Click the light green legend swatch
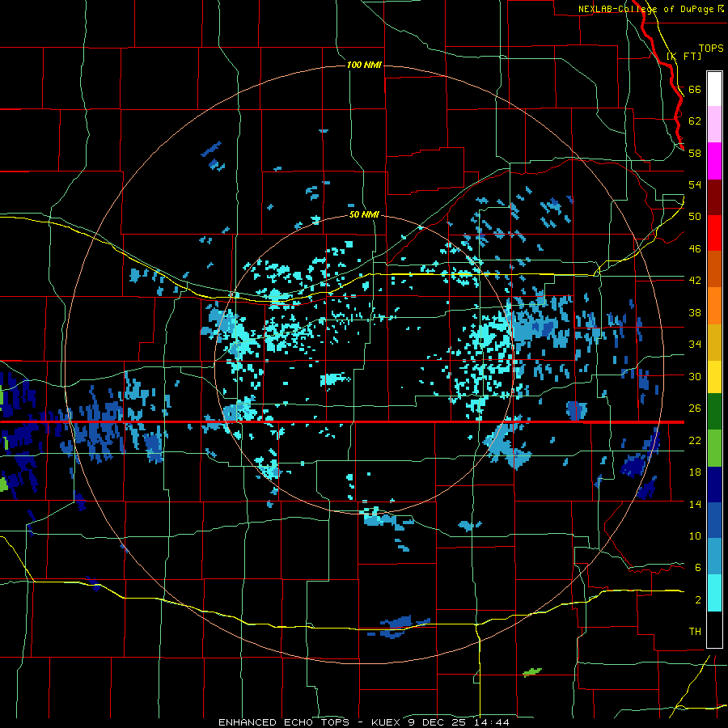The image size is (728, 728). point(714,448)
